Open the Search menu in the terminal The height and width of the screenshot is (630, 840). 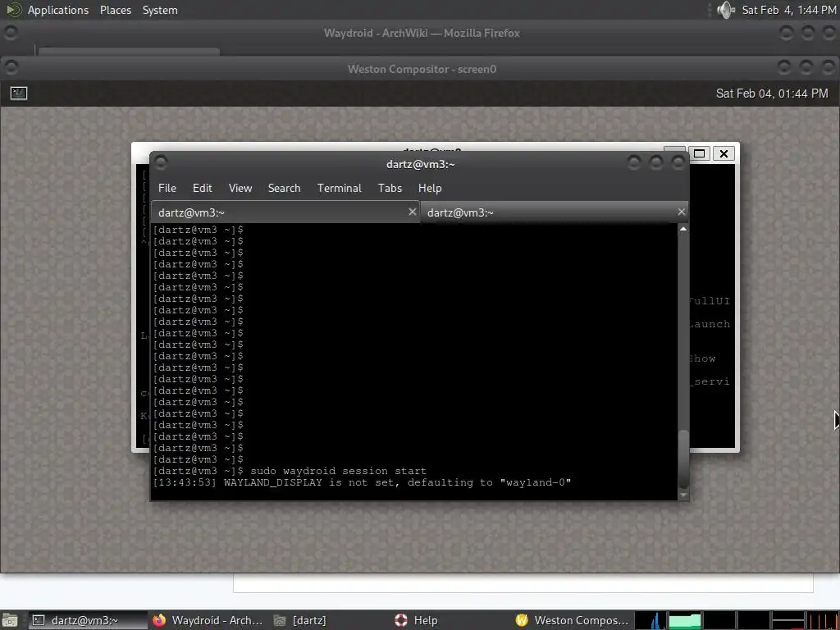click(284, 188)
